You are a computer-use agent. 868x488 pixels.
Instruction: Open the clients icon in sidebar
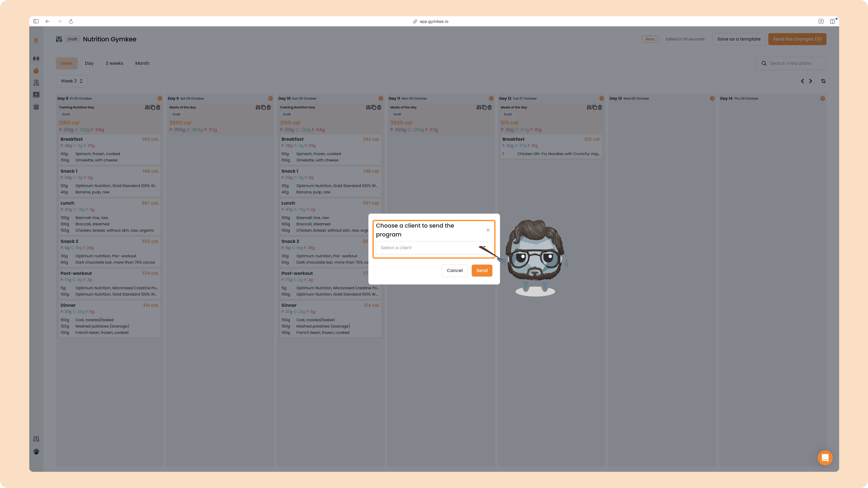(x=36, y=83)
